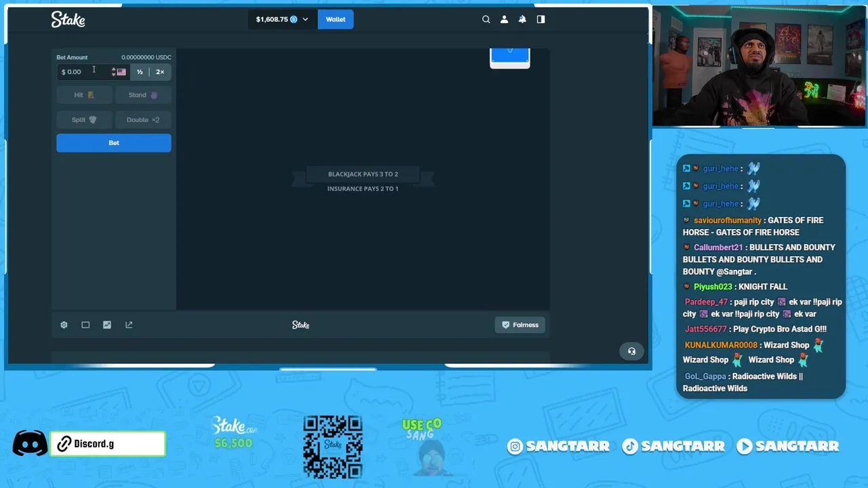Click the card deck in the table corner
Image resolution: width=868 pixels, height=488 pixels.
click(510, 58)
